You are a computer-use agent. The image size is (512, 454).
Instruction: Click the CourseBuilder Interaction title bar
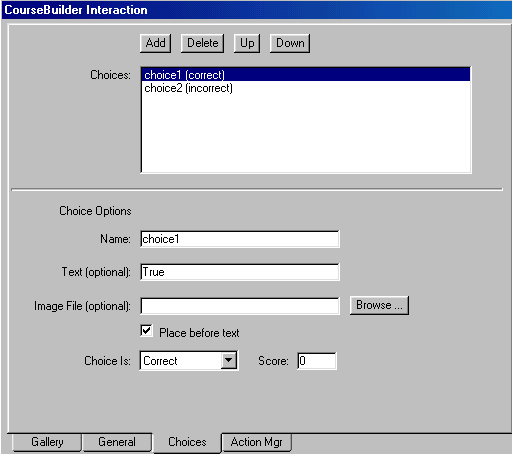point(257,10)
